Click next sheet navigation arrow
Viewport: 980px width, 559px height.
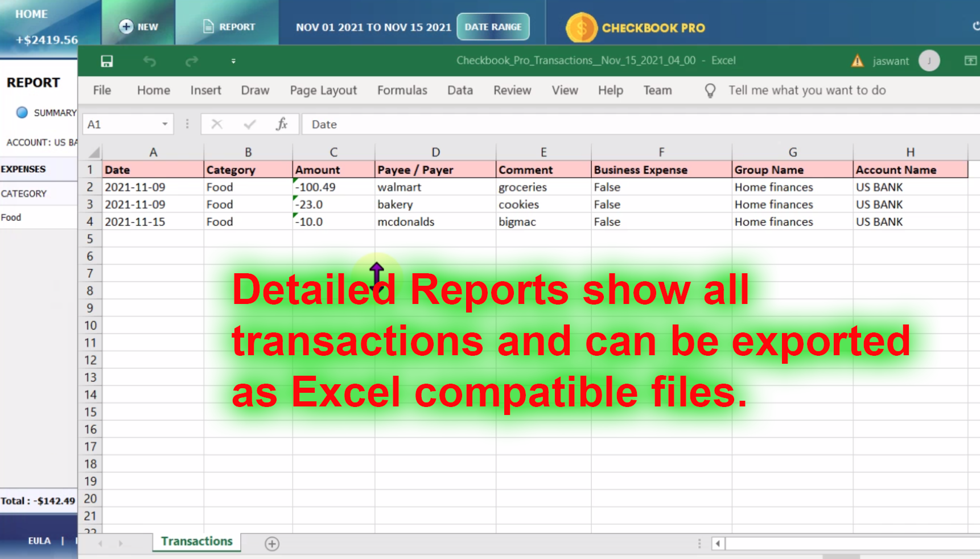(121, 544)
